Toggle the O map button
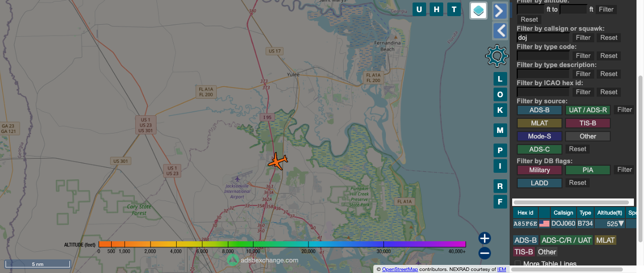 [x=500, y=94]
